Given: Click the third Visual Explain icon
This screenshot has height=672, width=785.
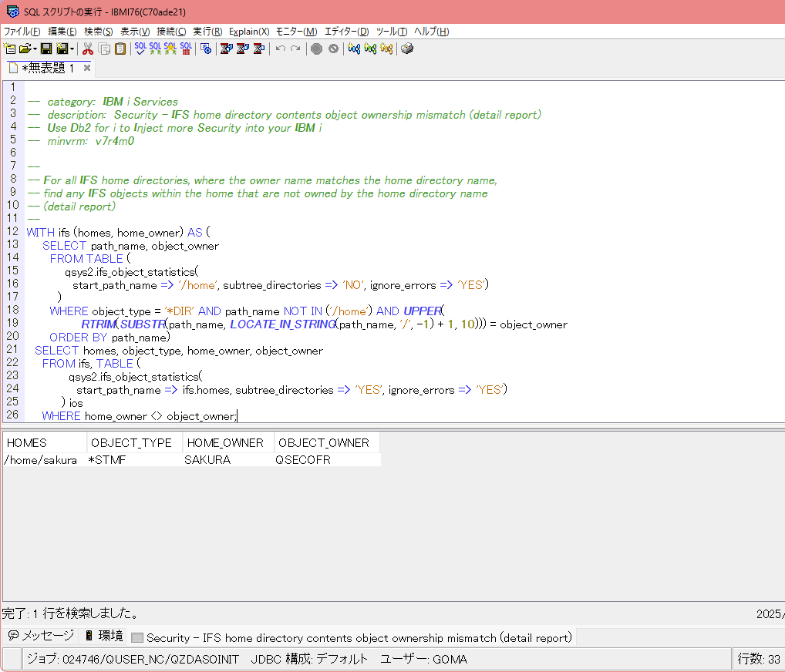Looking at the screenshot, I should tap(386, 49).
